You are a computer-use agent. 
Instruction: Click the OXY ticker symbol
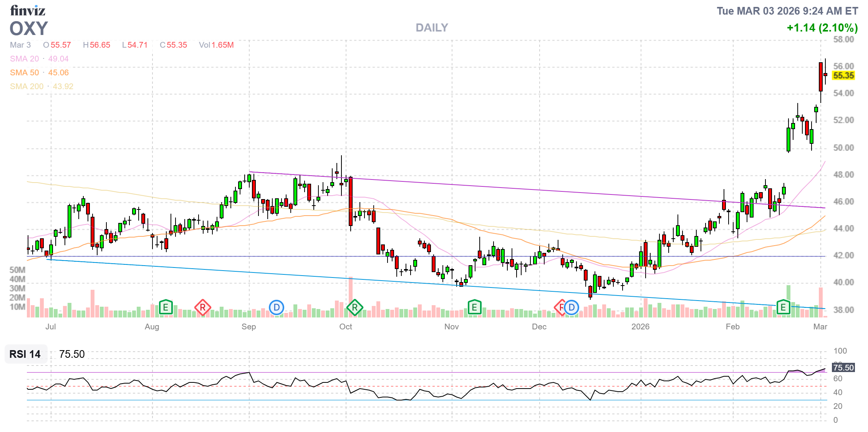29,29
